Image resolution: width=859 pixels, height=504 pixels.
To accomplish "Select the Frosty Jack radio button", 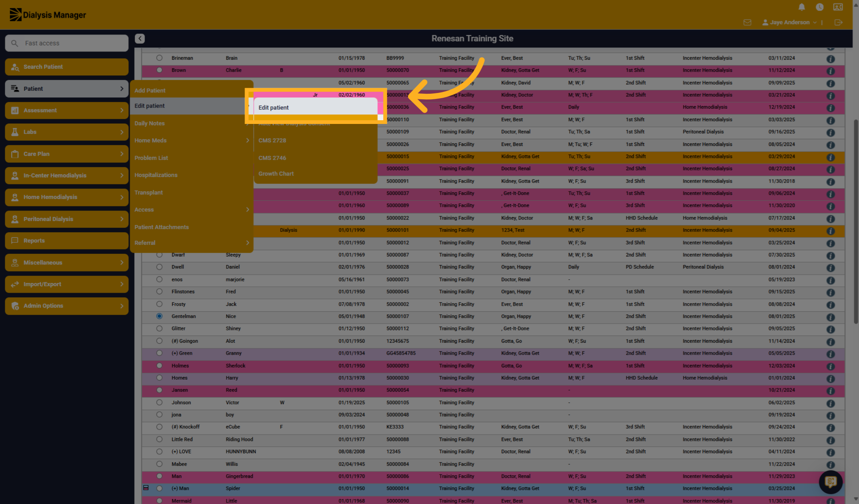I will (x=159, y=304).
